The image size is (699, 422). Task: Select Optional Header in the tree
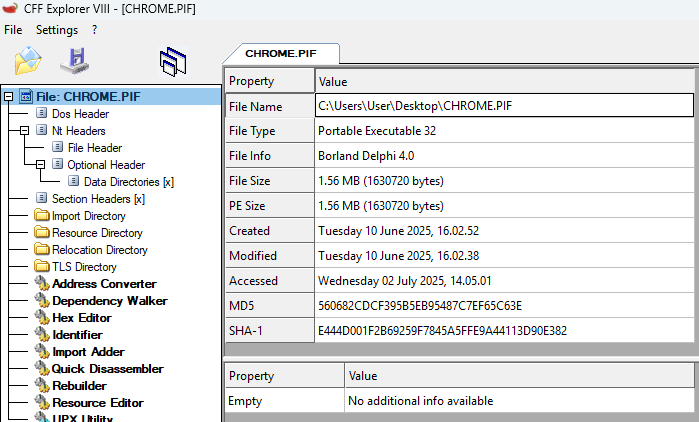106,164
